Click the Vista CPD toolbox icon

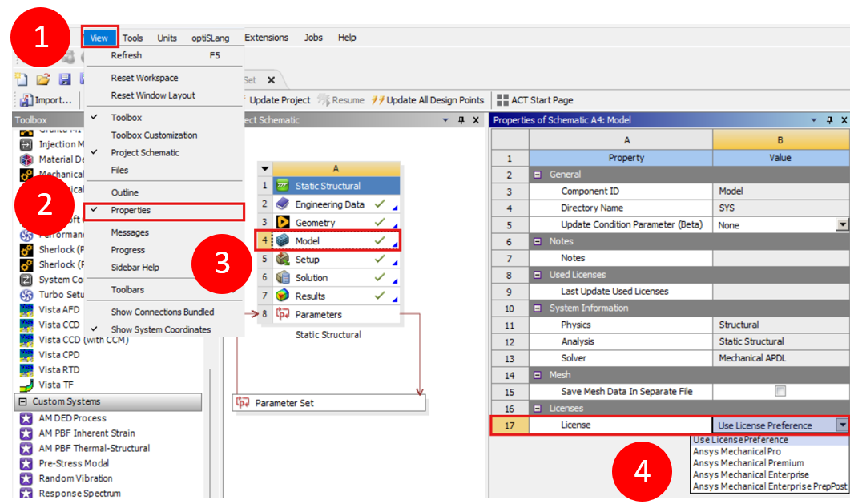coord(26,354)
